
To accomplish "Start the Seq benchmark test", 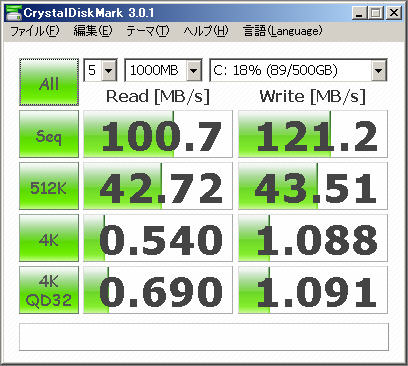I will pyautogui.click(x=49, y=134).
